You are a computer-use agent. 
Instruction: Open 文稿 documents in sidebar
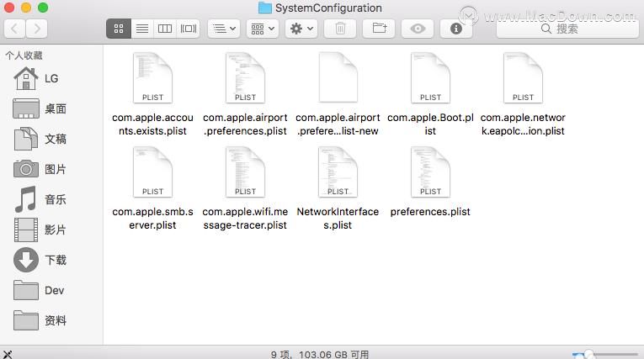coord(40,139)
